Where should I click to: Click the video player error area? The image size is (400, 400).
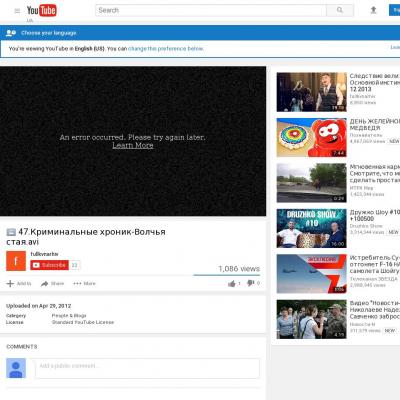coord(133,141)
